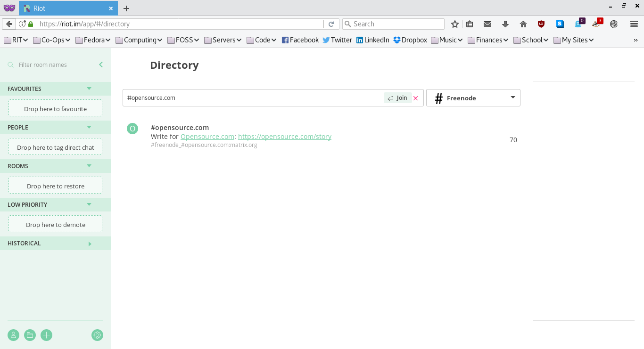Go to the browser home page
644x349 pixels.
[x=523, y=24]
